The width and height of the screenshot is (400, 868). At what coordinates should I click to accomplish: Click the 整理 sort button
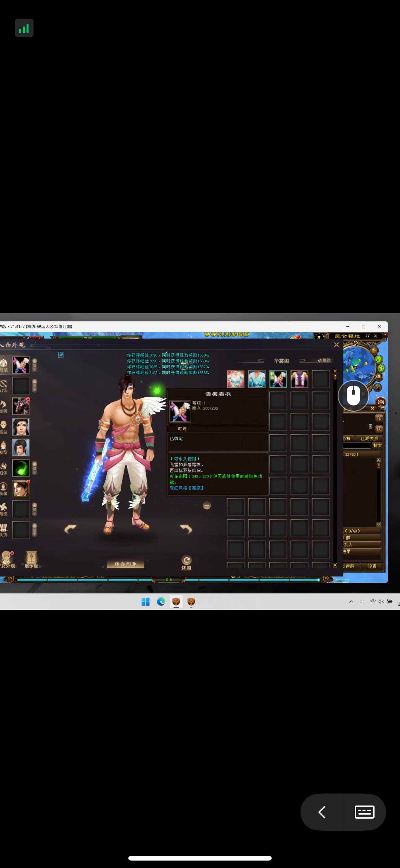coord(324,360)
